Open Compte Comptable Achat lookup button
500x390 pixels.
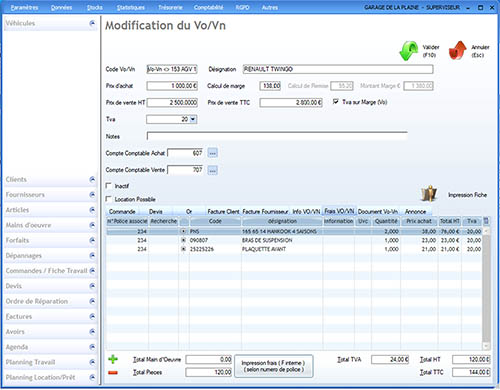click(x=212, y=153)
